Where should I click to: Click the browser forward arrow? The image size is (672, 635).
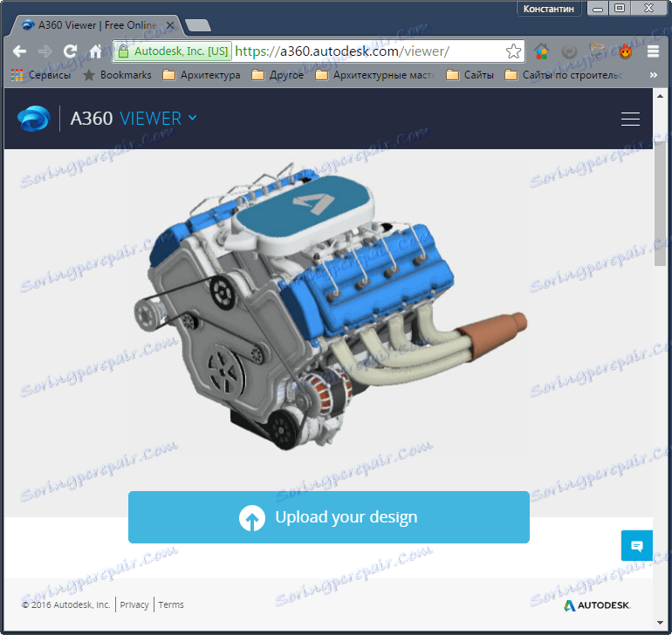[x=45, y=51]
